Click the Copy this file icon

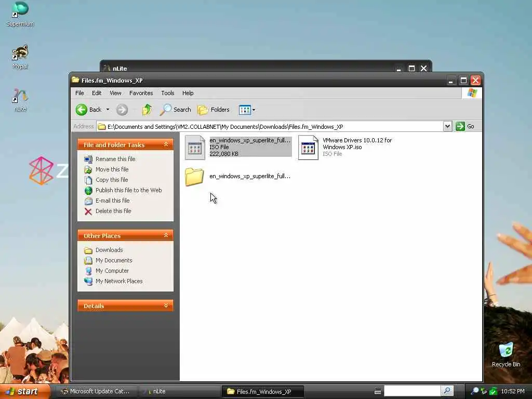pyautogui.click(x=88, y=180)
